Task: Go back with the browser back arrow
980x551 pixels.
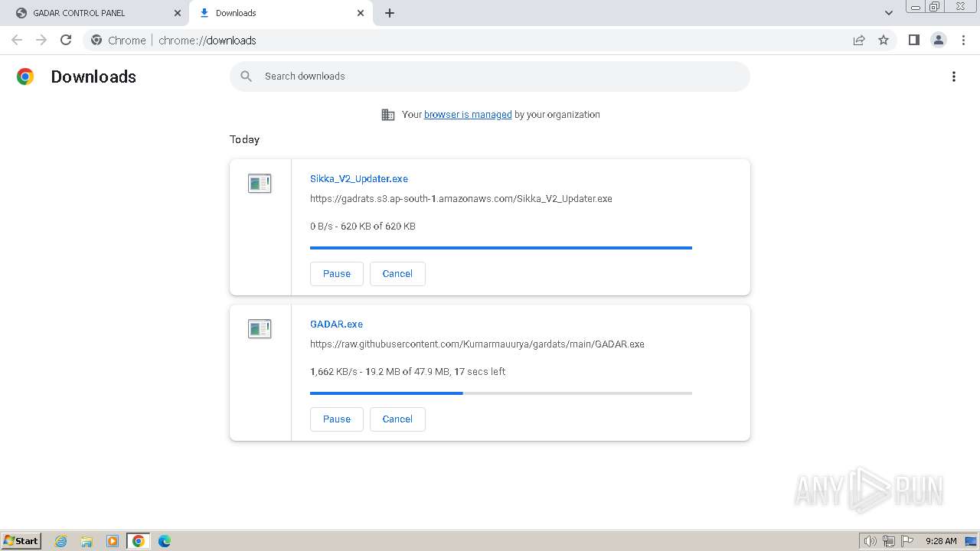Action: [17, 40]
